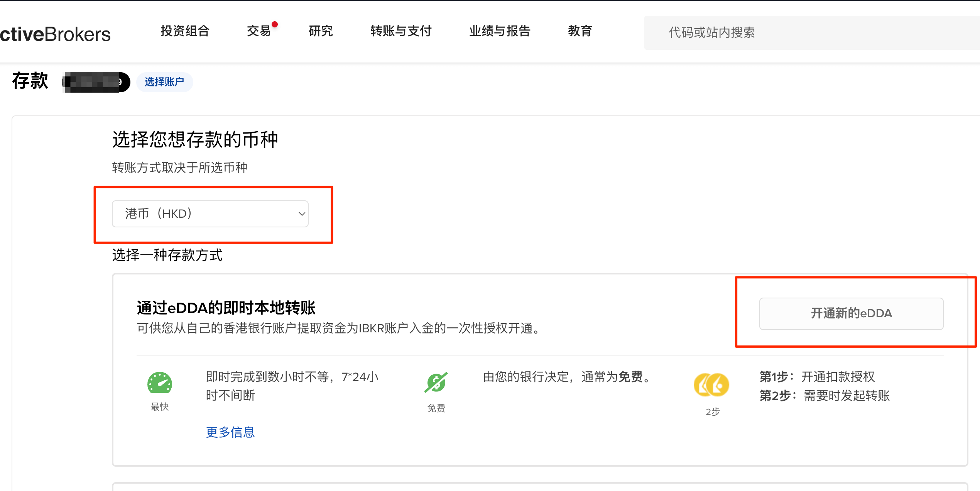Click the 开通新的eDDA button

click(851, 313)
